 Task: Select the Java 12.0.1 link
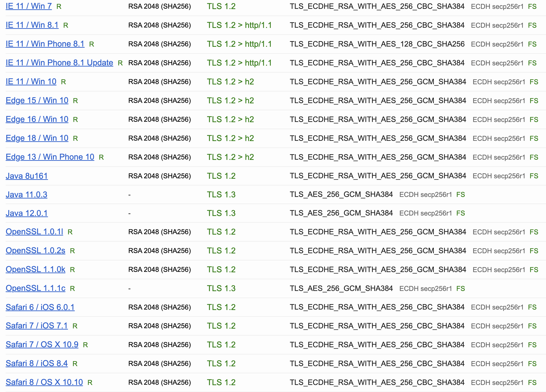[27, 213]
